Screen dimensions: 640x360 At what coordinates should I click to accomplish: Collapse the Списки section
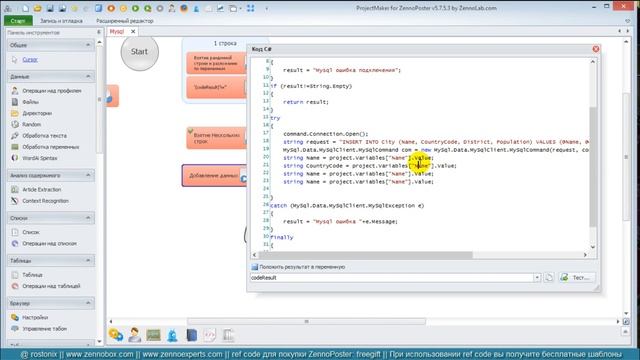[x=88, y=218]
